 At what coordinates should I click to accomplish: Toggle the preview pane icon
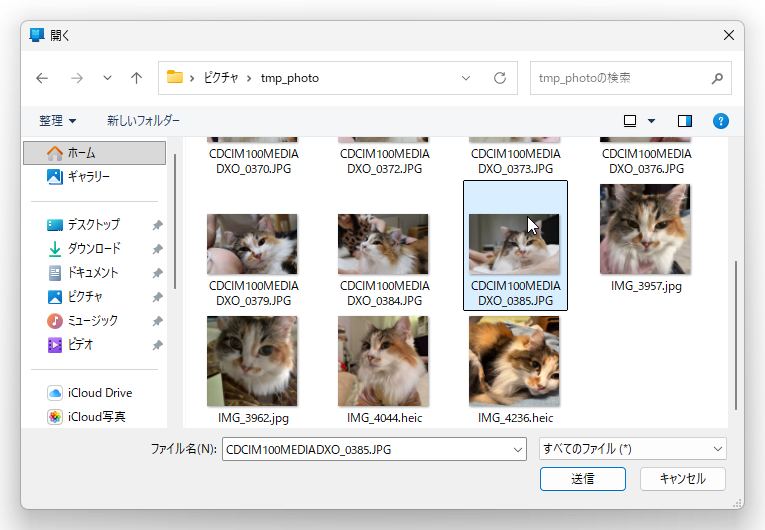tap(685, 121)
